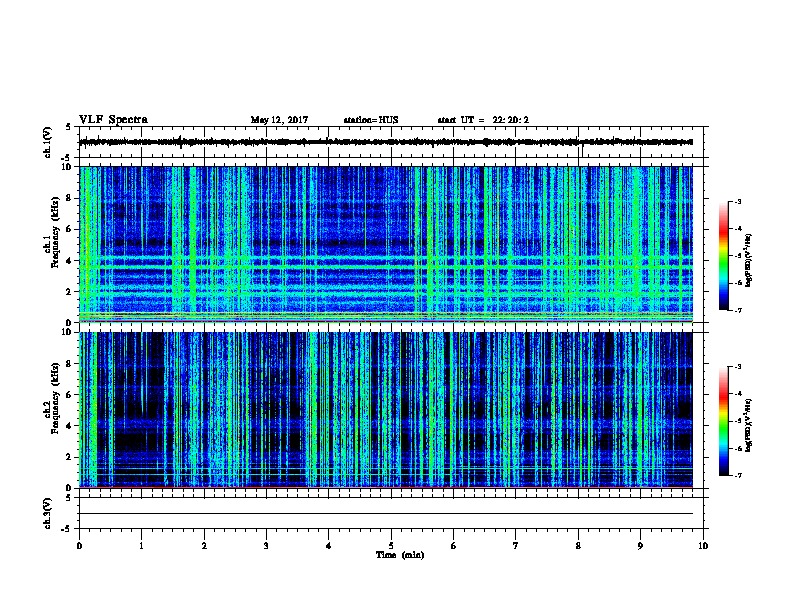Click time-axis tick label "3"
792x612 pixels.
266,545
